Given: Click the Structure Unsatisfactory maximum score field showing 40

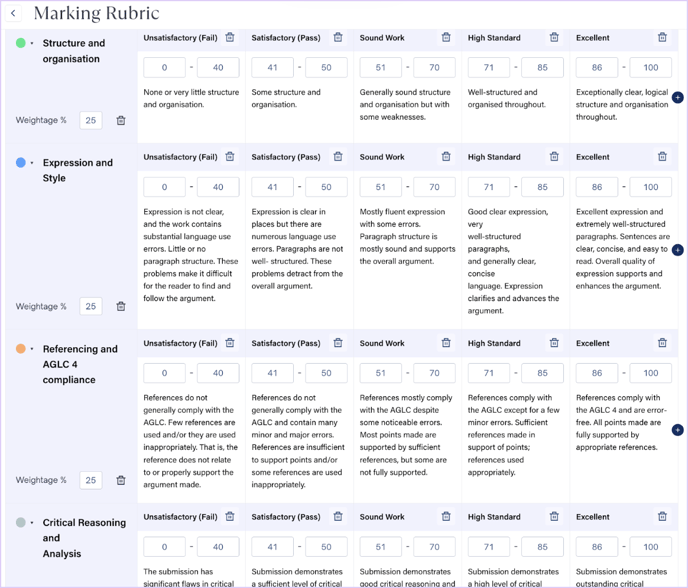Looking at the screenshot, I should coord(217,68).
